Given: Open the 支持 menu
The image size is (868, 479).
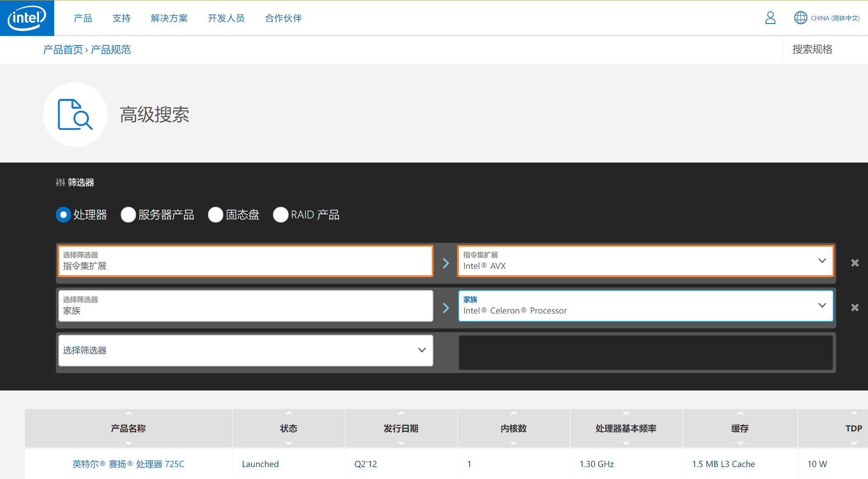Looking at the screenshot, I should 122,18.
